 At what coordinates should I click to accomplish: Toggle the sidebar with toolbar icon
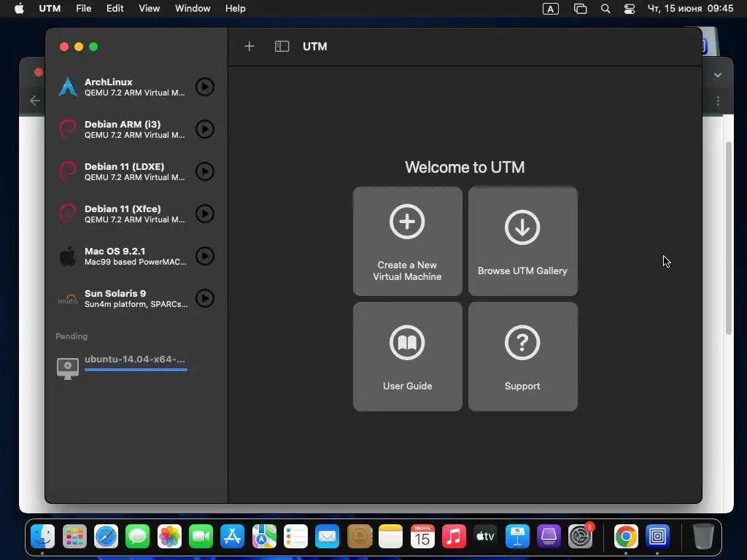(282, 46)
